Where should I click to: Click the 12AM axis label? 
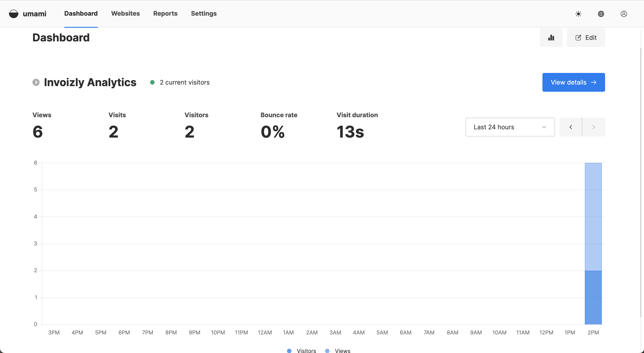pyautogui.click(x=265, y=332)
